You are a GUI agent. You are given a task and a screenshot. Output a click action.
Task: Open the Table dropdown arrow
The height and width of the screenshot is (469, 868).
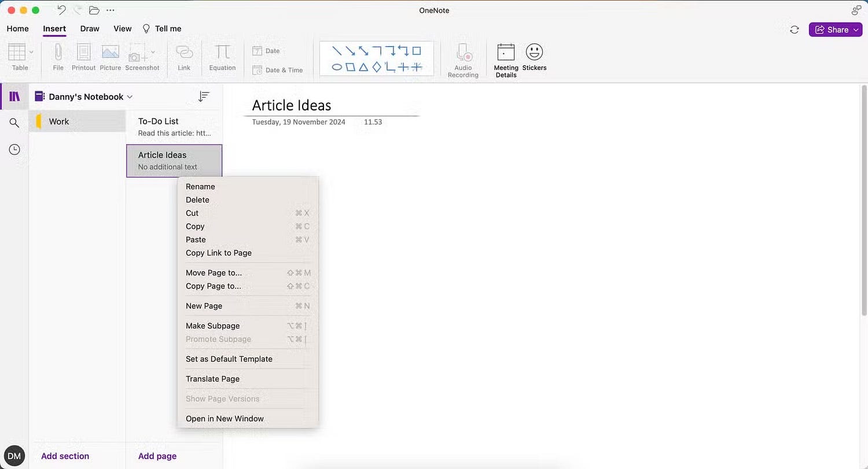click(x=31, y=51)
